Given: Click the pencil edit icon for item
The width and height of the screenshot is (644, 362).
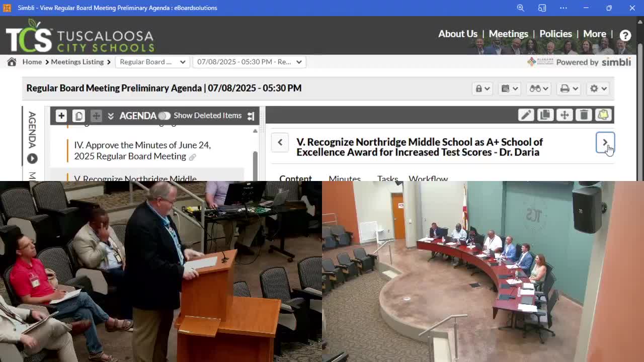Looking at the screenshot, I should click(526, 115).
